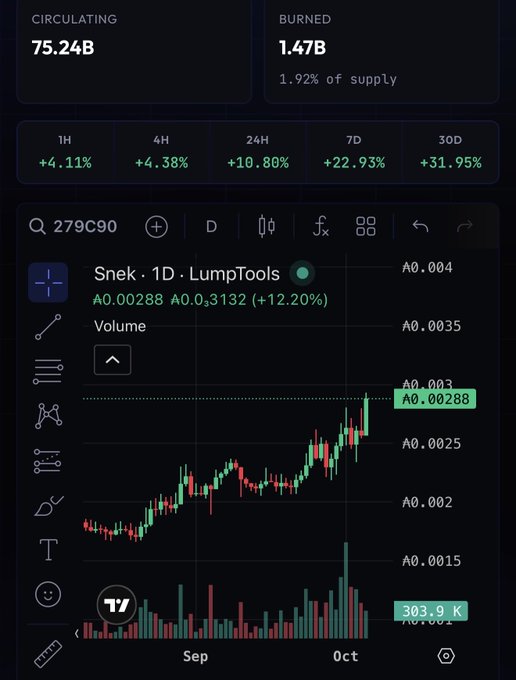Viewport: 516px width, 680px height.
Task: Click the Sep date axis label
Action: [195, 656]
